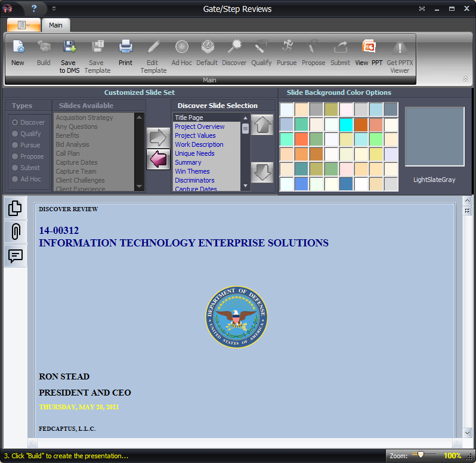Open the comments side panel icon
Screen dimensions: 476x463
16,256
